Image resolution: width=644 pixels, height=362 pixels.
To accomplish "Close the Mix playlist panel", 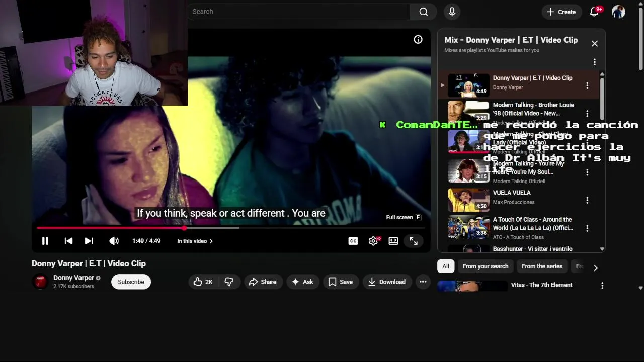I will (595, 44).
